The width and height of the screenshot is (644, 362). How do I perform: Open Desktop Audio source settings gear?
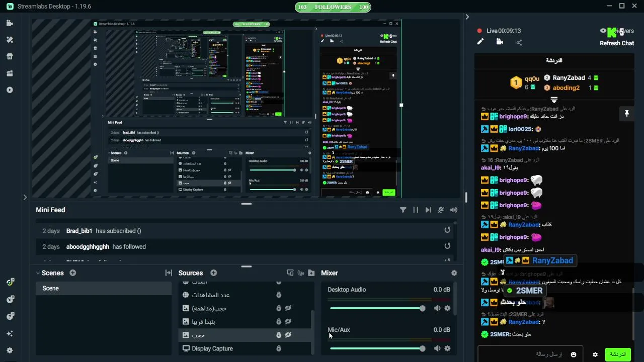(x=447, y=308)
